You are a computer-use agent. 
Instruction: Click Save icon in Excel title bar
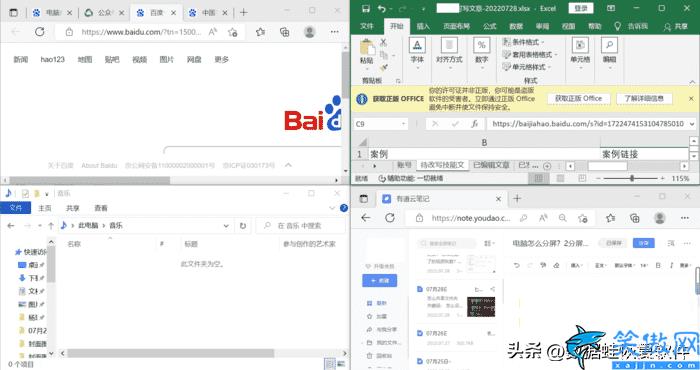coord(366,8)
